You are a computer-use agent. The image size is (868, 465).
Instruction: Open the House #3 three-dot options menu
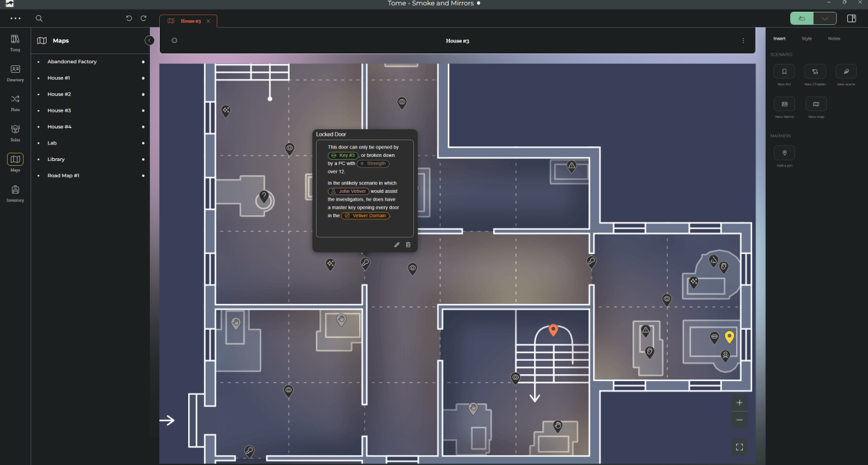point(743,41)
